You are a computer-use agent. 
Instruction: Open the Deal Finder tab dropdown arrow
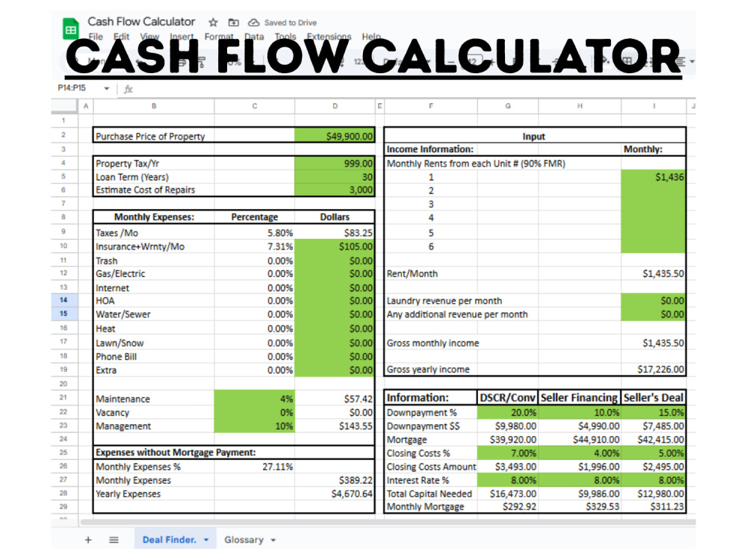[x=206, y=540]
